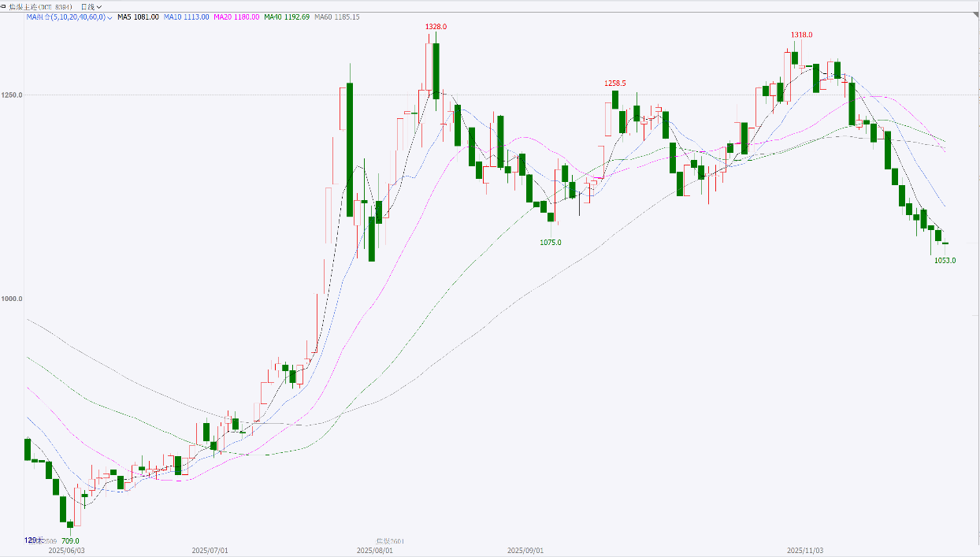Screen dimensions: 980x557
Task: Select the blue MA10 1113.00 legend label
Action: [x=187, y=17]
